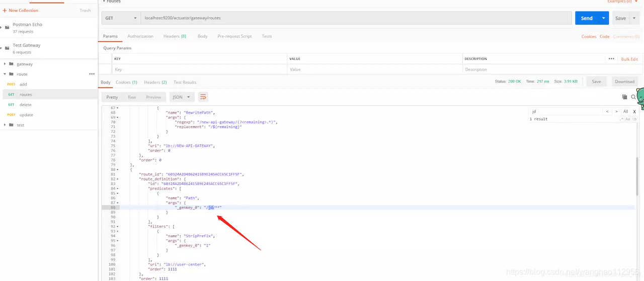Screen dimensions: 644x281
Task: Fold JSON at line 92 filters
Action: (118, 227)
